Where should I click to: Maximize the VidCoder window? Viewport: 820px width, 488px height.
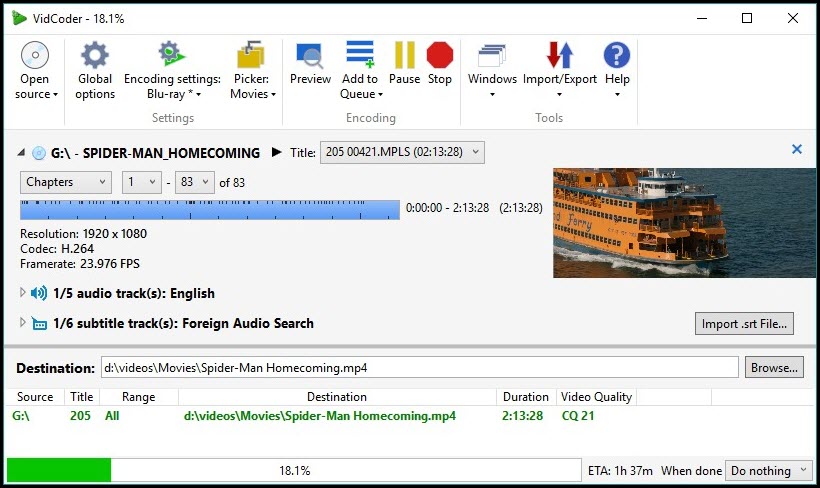(x=747, y=18)
